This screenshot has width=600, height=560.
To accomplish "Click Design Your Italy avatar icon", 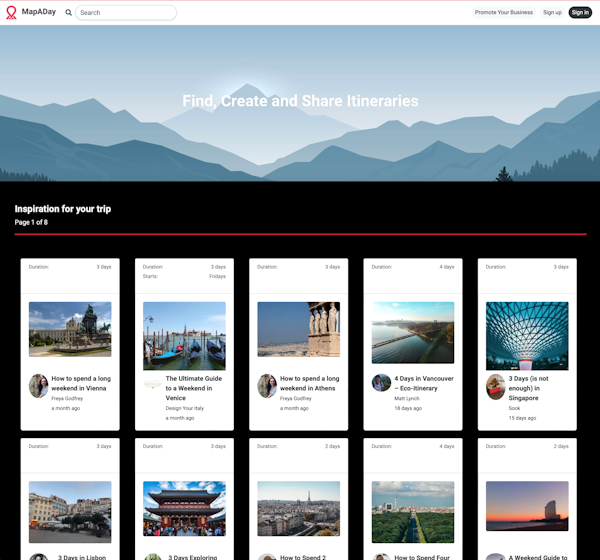I will click(x=152, y=384).
